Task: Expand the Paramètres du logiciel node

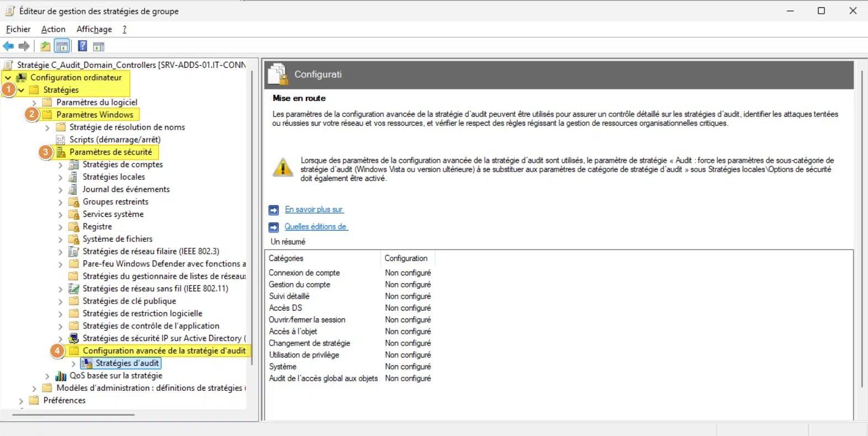Action: (34, 103)
